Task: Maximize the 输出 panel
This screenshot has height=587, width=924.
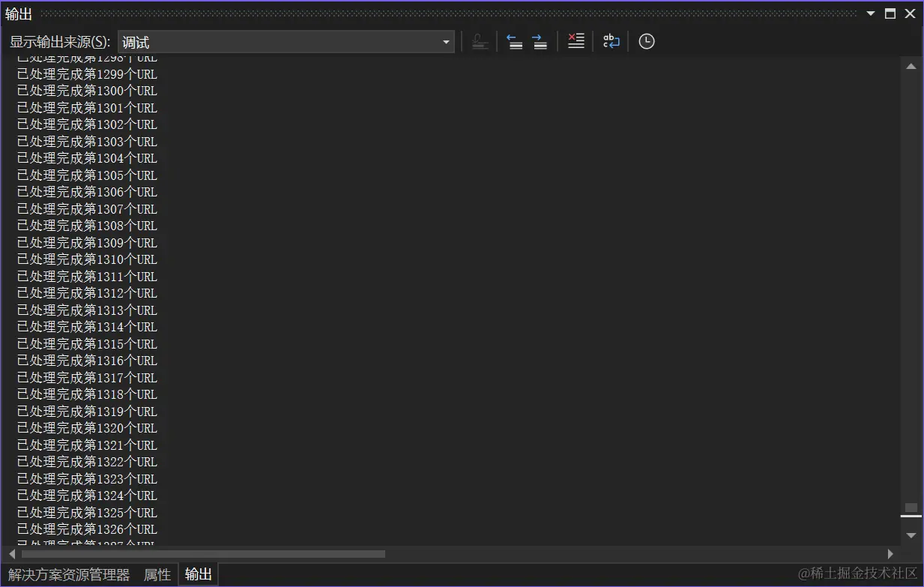Action: tap(890, 13)
